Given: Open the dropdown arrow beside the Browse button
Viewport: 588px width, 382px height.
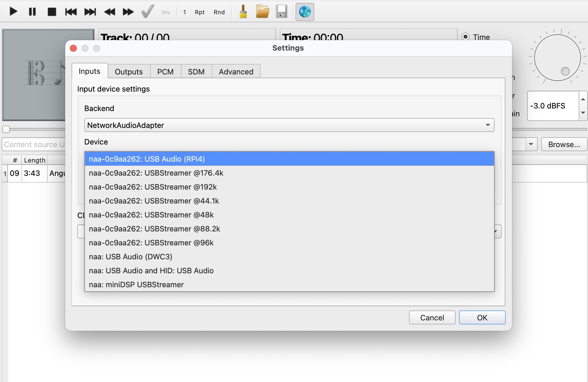Looking at the screenshot, I should [531, 144].
